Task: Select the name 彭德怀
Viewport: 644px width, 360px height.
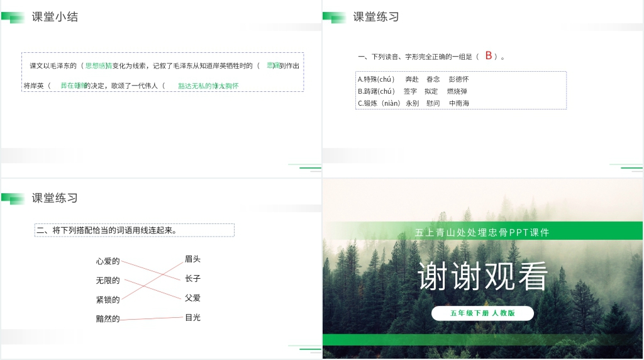Action: (x=458, y=79)
